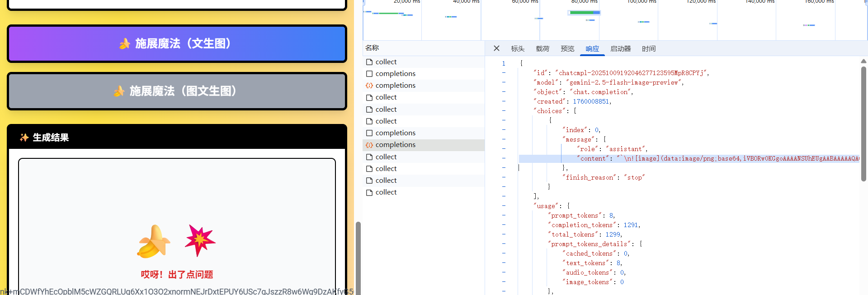Screen dimensions: 868x295
Task: Click the web page's vertical scrollbar thumb
Action: [358, 258]
